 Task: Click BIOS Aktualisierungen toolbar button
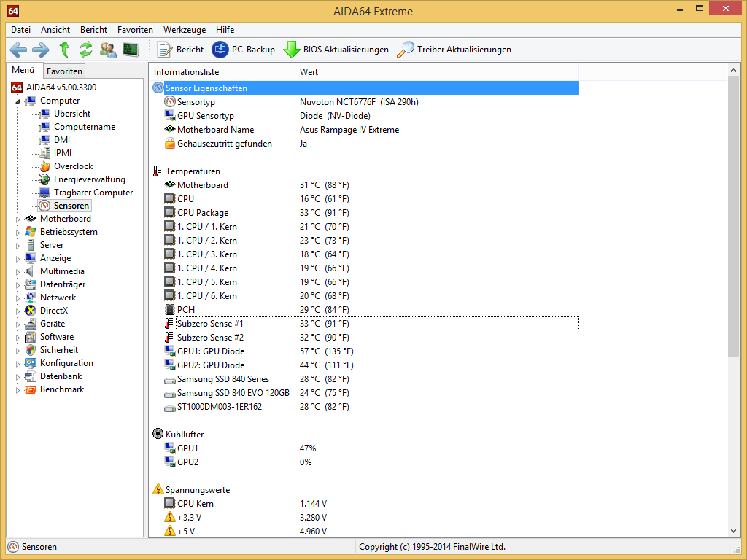point(336,50)
